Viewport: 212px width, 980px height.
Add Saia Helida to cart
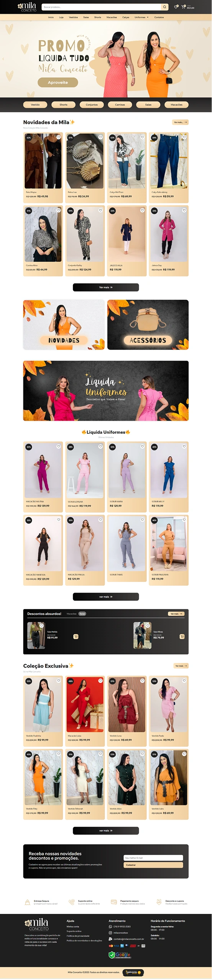click(x=76, y=637)
